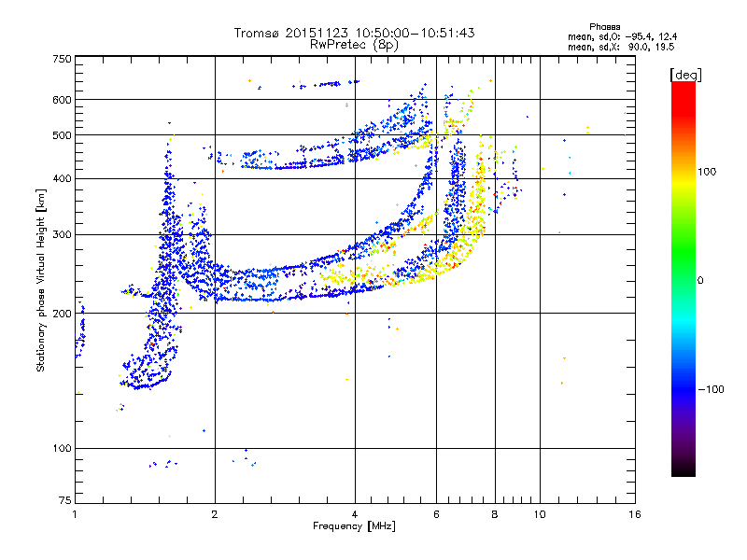Image resolution: width=747 pixels, height=560 pixels.
Task: Click the 'RwPretec (8p)' subtitle
Action: [354, 45]
